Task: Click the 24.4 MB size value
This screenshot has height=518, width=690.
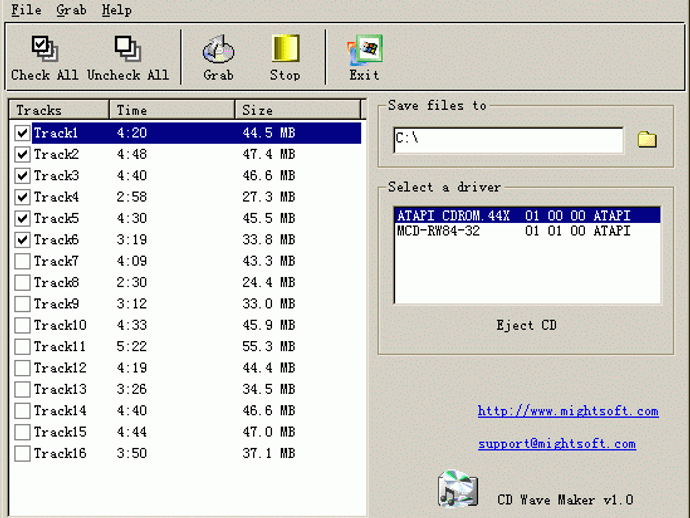Action: 268,283
